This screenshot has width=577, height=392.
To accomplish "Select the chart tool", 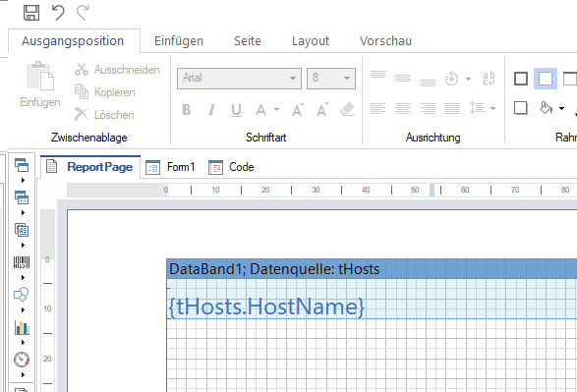I will [x=22, y=327].
